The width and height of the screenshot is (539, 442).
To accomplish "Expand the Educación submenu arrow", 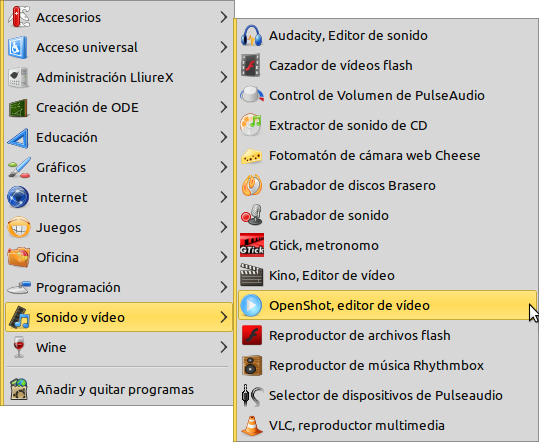I will [224, 137].
